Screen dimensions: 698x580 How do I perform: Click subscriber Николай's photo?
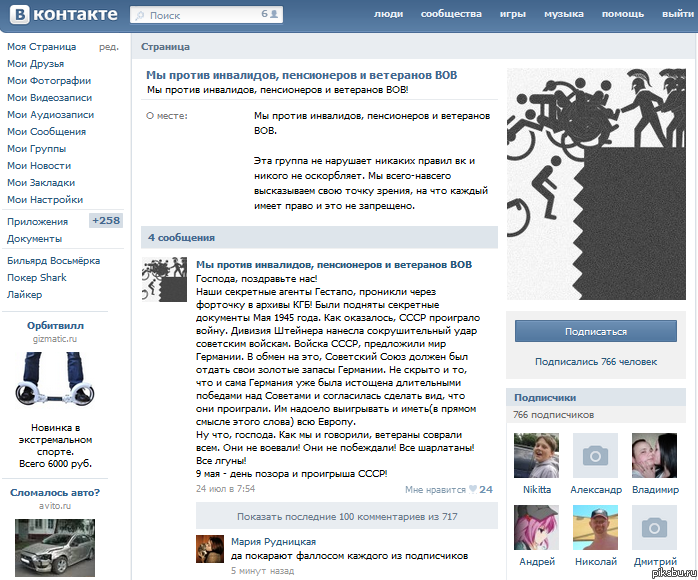click(x=595, y=527)
